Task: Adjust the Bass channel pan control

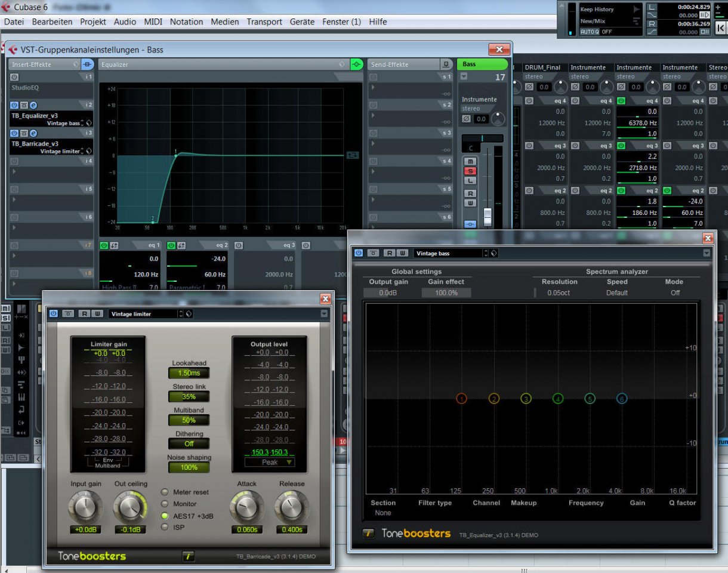Action: (483, 138)
